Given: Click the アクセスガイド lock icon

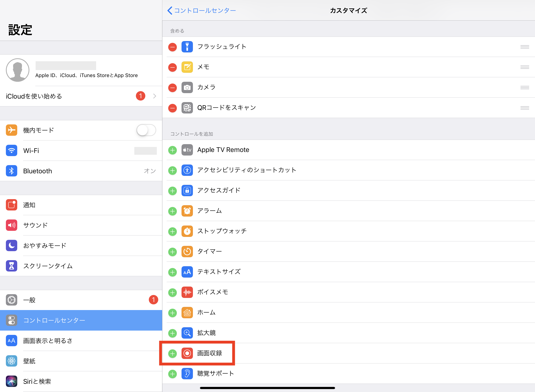Looking at the screenshot, I should pos(187,191).
